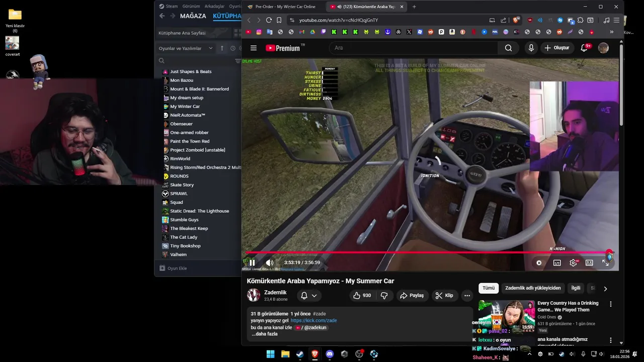
Task: Open the browser extensions puzzle icon
Action: pyautogui.click(x=580, y=20)
